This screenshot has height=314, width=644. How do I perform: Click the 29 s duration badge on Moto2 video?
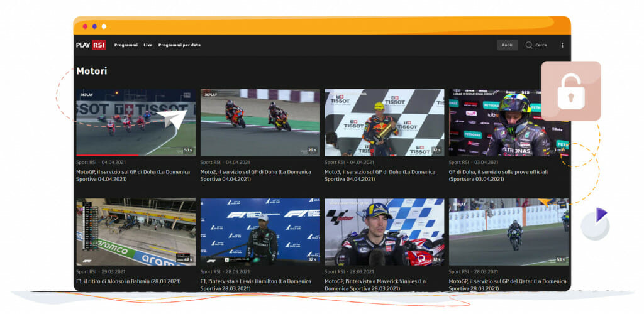pyautogui.click(x=313, y=150)
